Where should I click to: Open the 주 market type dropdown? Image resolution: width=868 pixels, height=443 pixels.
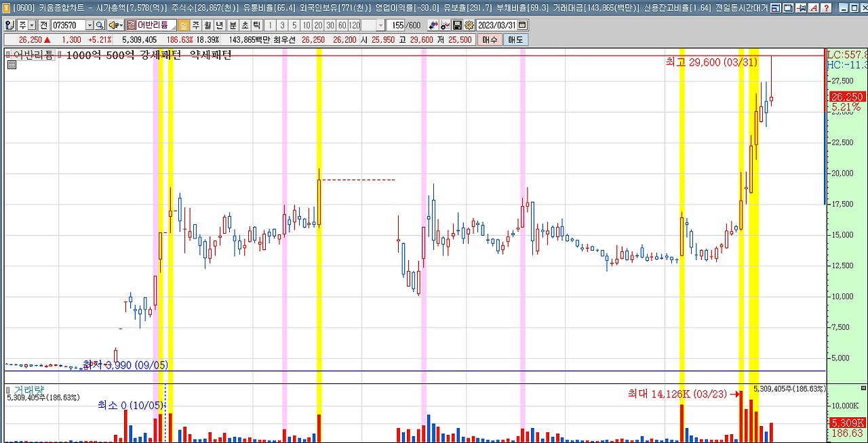(32, 25)
